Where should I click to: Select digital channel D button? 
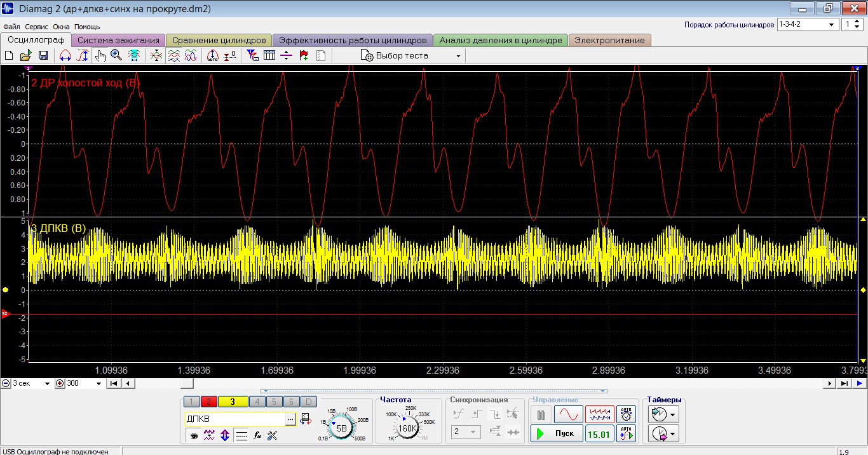308,402
